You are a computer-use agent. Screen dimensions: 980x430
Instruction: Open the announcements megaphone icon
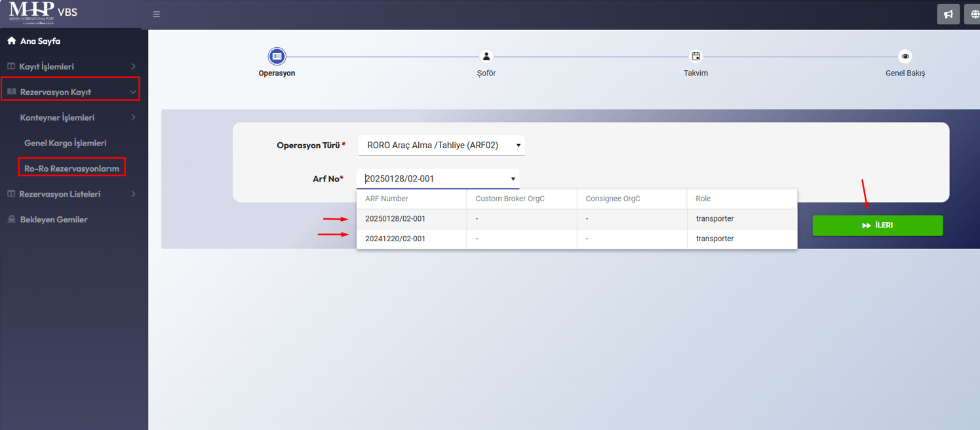tap(948, 14)
